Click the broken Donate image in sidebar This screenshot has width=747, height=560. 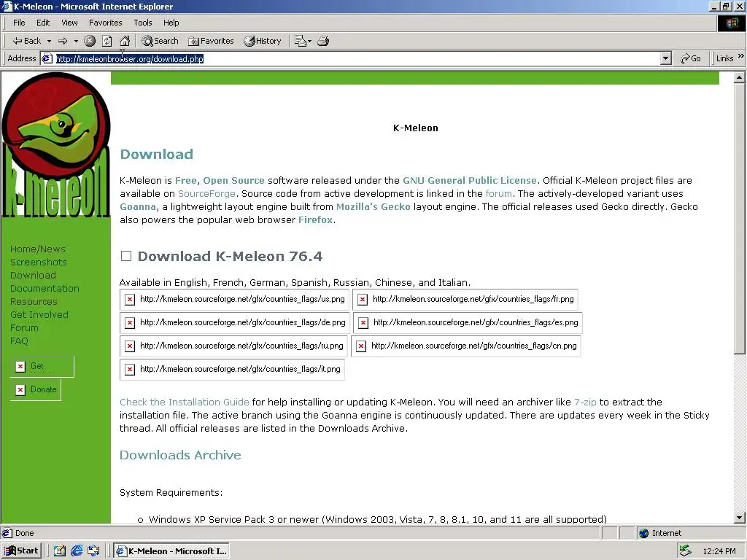point(36,390)
